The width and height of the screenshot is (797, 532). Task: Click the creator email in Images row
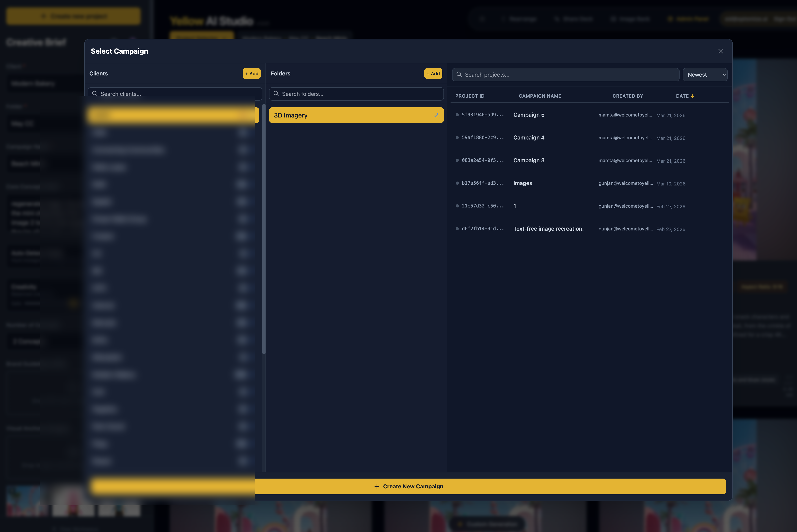(626, 183)
